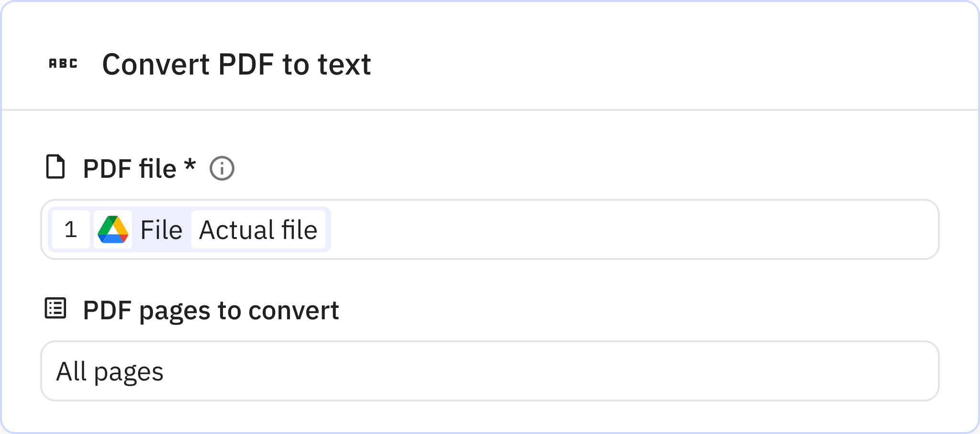Select the Drive logo inside the mapped file token
Screen dimensions: 980x434
113,229
